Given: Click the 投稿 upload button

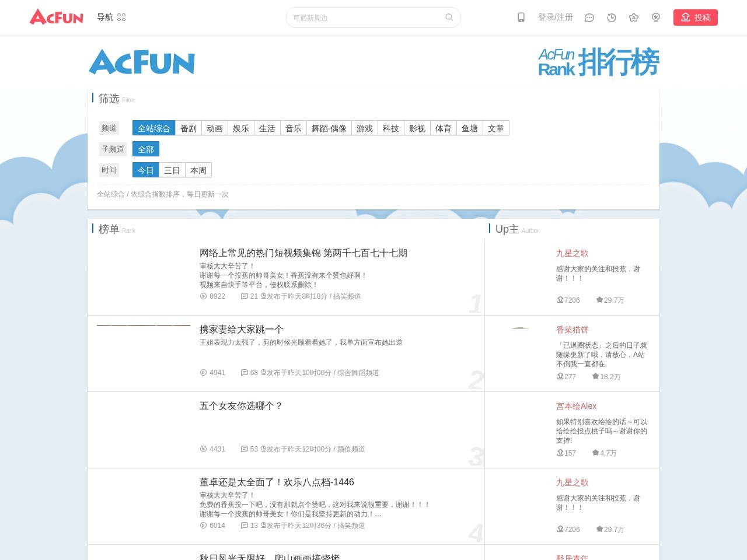Looking at the screenshot, I should point(695,17).
